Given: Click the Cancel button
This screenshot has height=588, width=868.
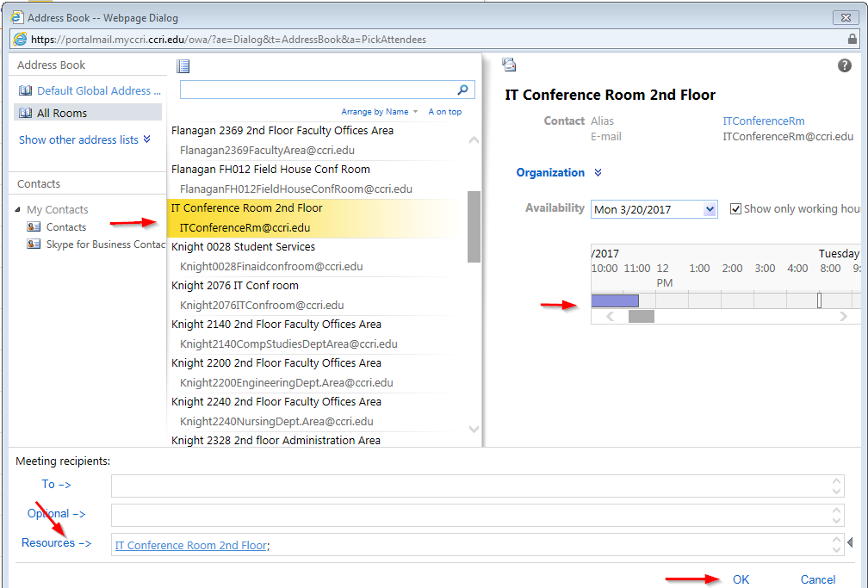Looking at the screenshot, I should [x=817, y=579].
